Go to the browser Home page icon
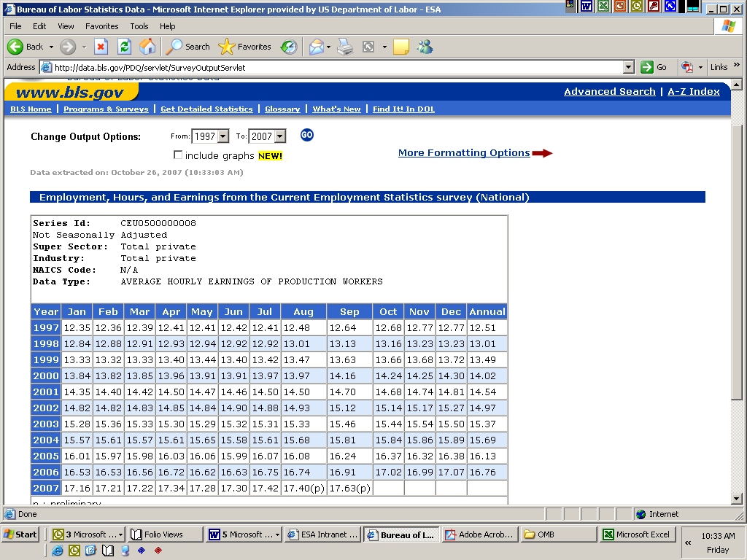The image size is (747, 560). [147, 47]
